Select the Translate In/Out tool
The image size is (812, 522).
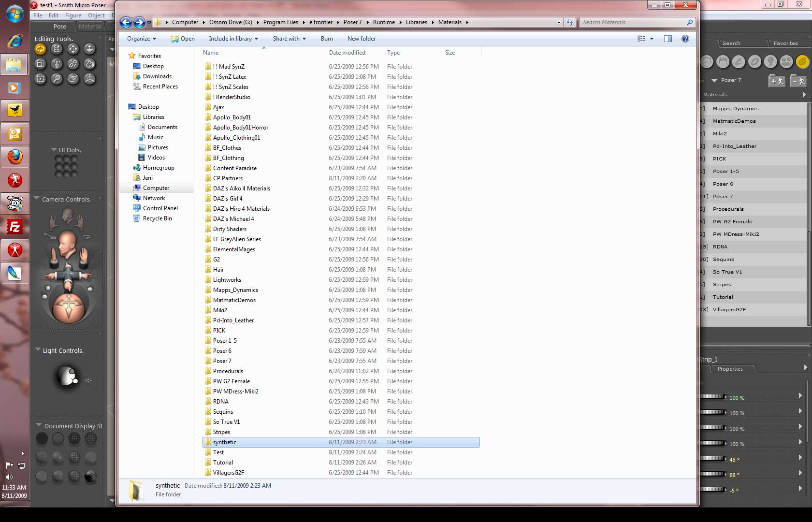point(89,49)
